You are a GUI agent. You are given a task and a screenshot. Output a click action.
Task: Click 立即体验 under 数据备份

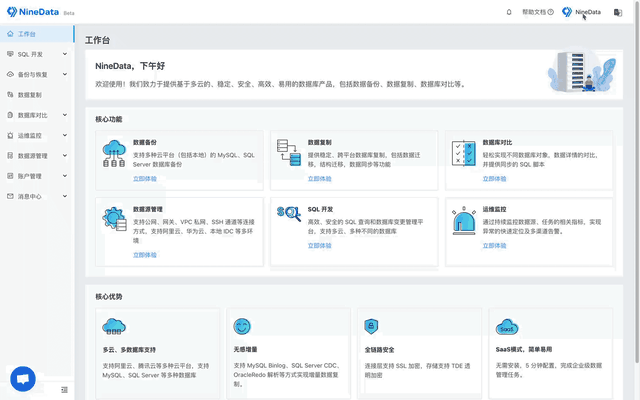coord(145,179)
